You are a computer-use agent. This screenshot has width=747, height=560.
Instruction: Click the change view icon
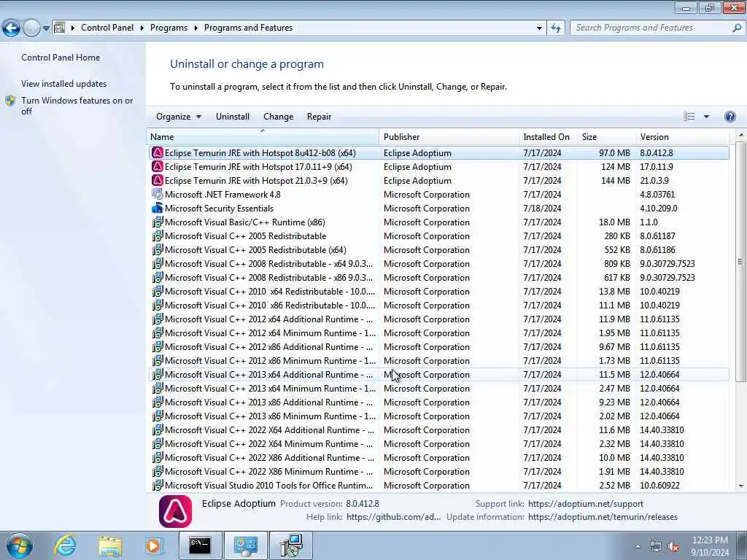[689, 117]
